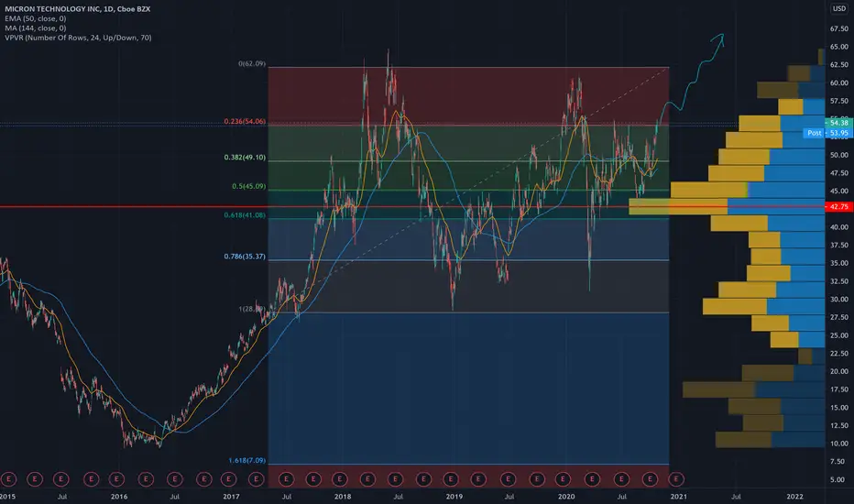Click the rightmost earnings E marker near 2021
854x504 pixels.
tap(676, 479)
